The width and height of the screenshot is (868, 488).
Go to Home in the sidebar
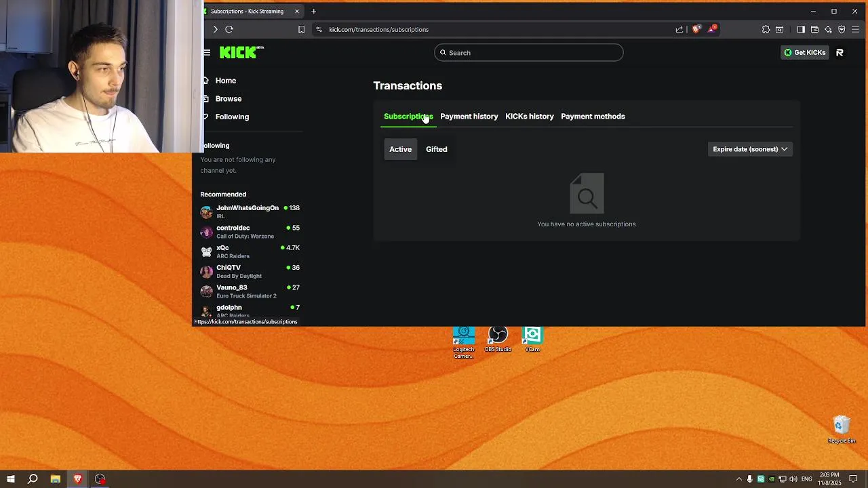[x=226, y=81]
